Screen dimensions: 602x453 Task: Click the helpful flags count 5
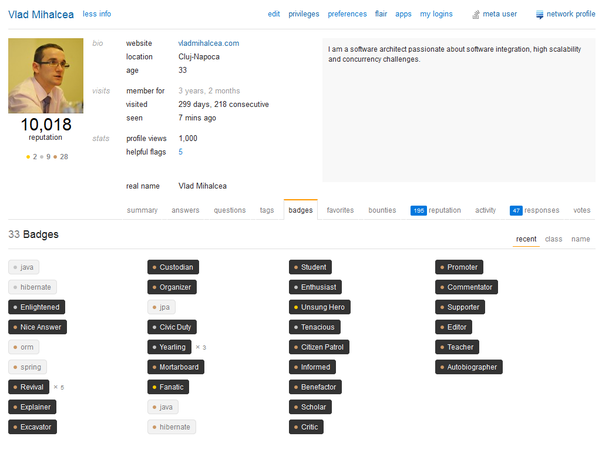pos(180,152)
